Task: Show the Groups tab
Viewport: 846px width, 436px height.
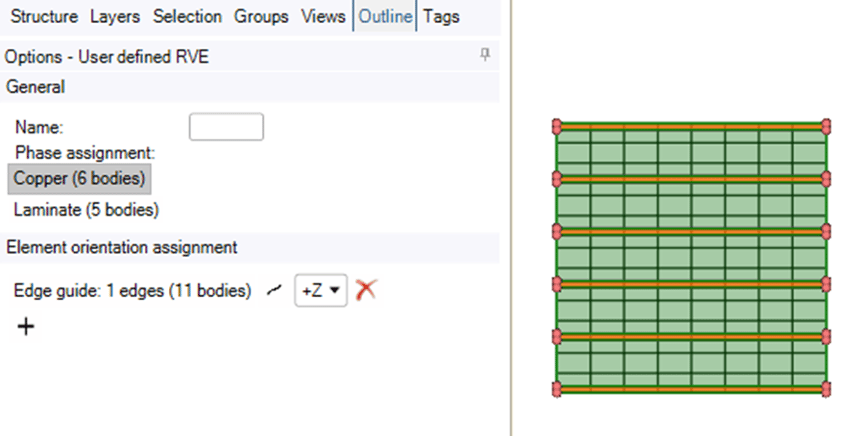Action: pyautogui.click(x=261, y=17)
